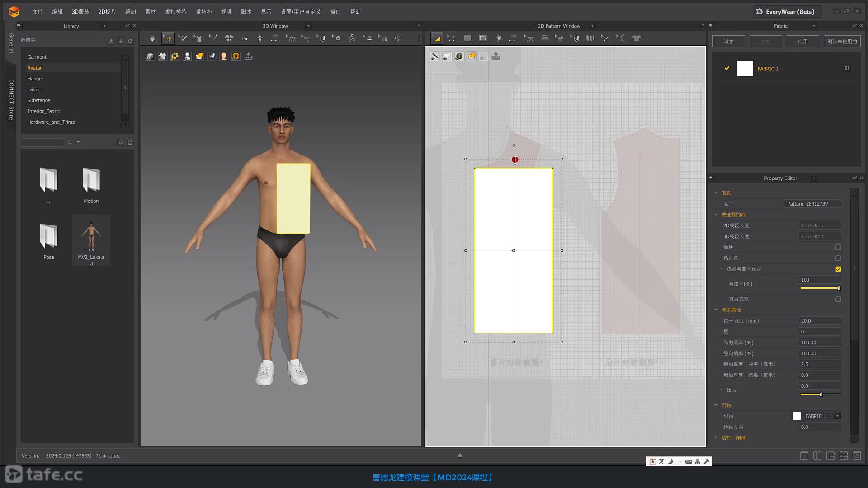Open the 3D Window title dropdown
The image size is (868, 488).
[x=308, y=26]
